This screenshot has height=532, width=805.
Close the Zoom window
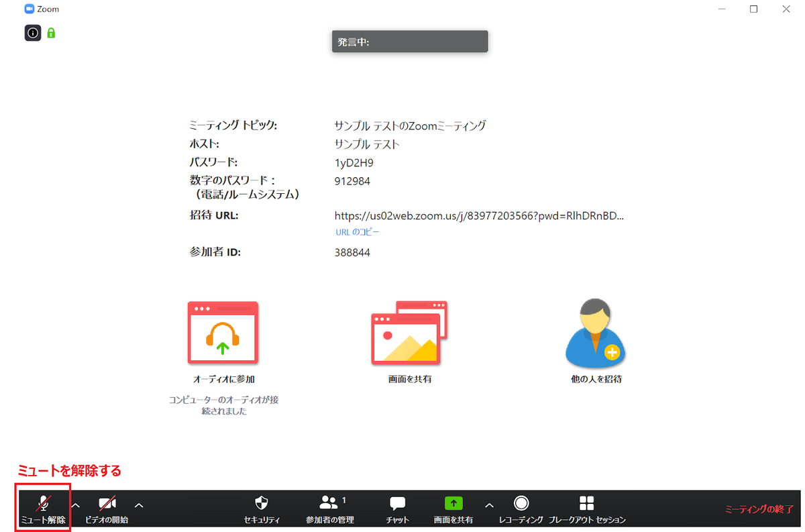tap(786, 9)
